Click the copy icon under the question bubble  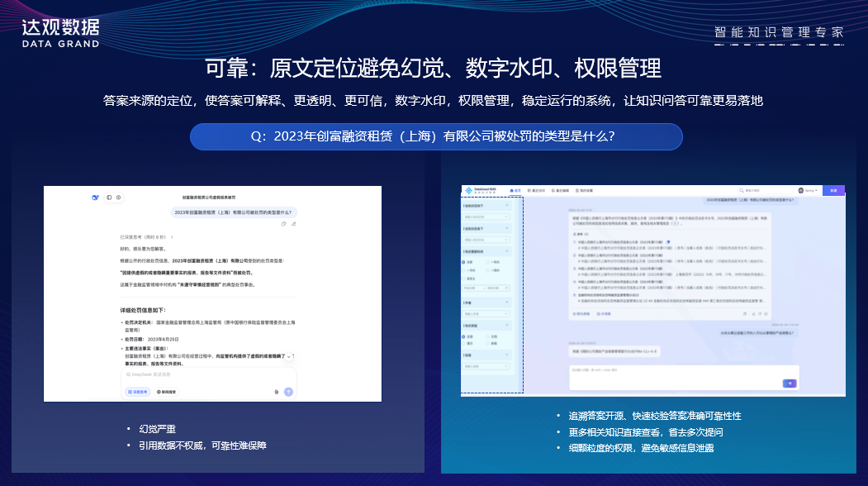pyautogui.click(x=283, y=224)
